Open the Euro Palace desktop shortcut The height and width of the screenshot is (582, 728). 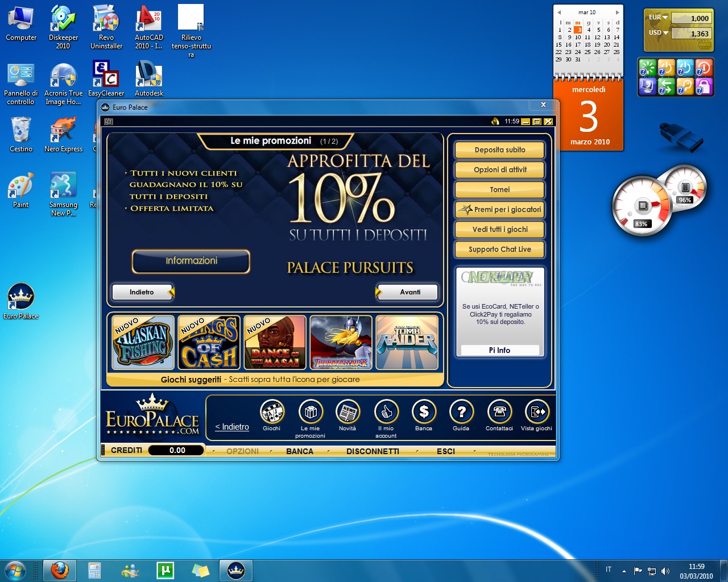pos(21,301)
